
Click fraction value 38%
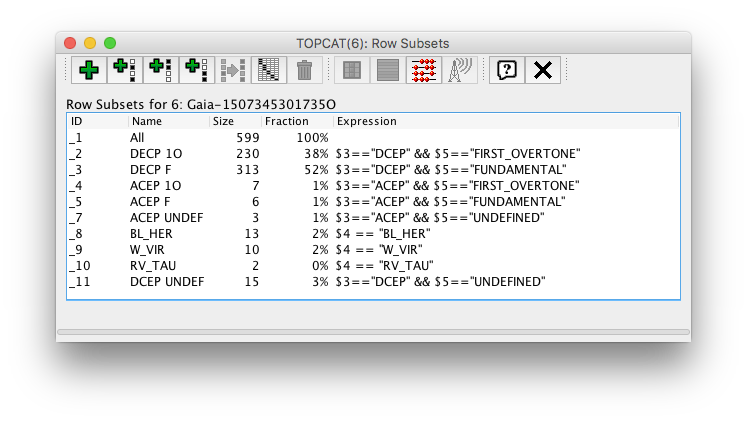point(316,154)
